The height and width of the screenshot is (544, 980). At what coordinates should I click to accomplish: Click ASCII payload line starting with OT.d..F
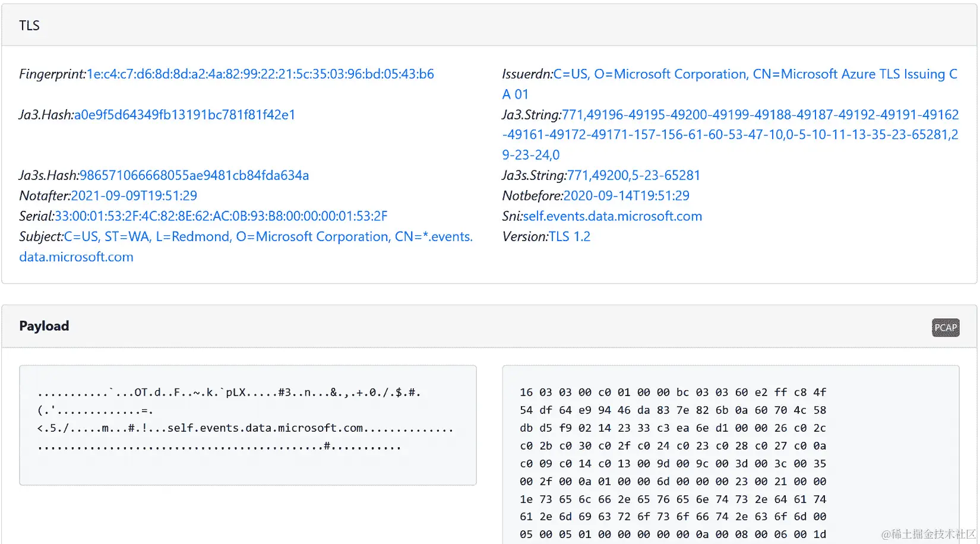(229, 392)
